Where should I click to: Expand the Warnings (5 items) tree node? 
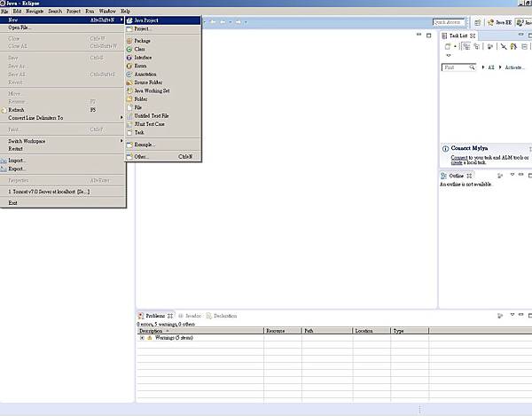tap(142, 338)
